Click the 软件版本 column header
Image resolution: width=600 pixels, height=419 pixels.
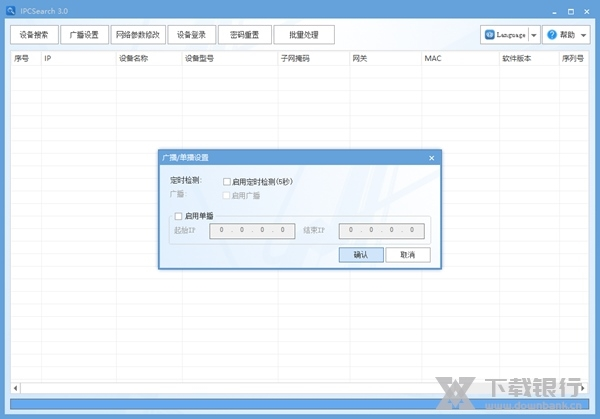pyautogui.click(x=529, y=59)
